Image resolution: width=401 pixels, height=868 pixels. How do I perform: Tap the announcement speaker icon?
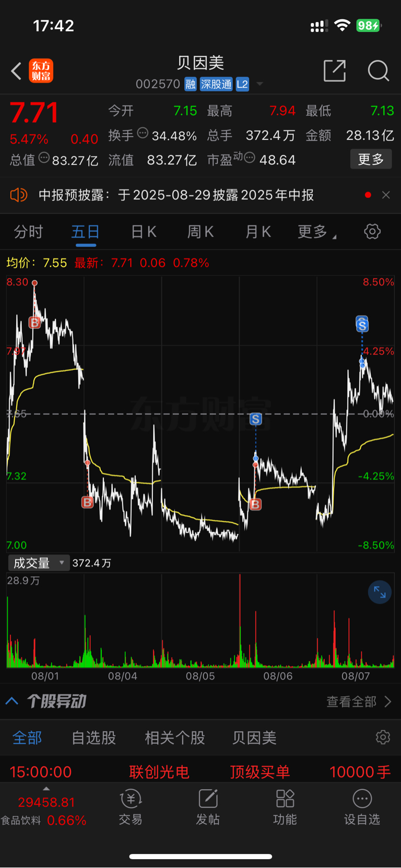tap(19, 195)
